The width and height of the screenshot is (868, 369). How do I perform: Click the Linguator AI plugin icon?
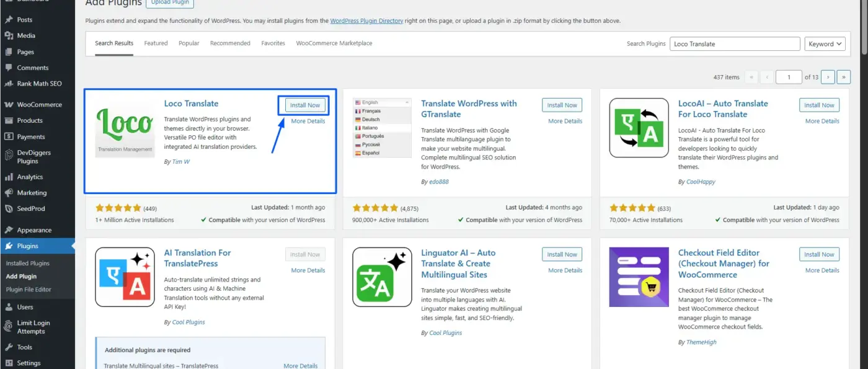click(x=382, y=277)
